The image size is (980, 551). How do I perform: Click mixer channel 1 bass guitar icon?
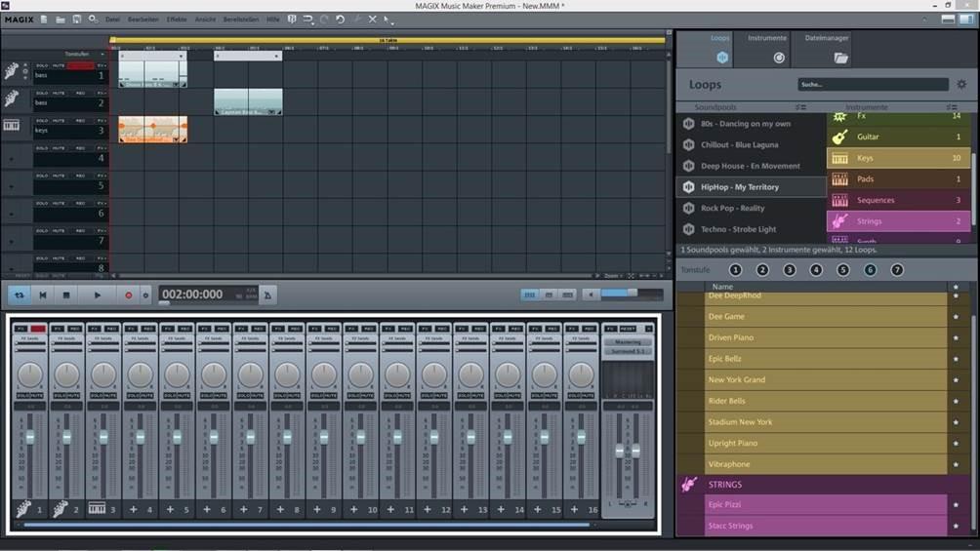[23, 509]
